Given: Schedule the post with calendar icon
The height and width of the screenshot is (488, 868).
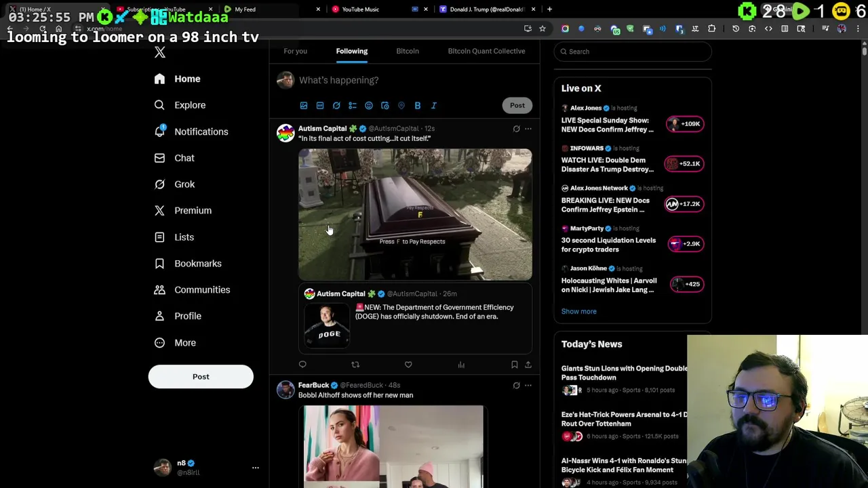Looking at the screenshot, I should point(385,106).
